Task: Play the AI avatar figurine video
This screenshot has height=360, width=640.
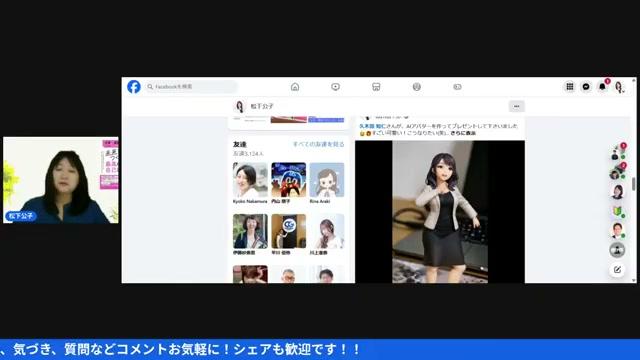Action: pos(440,212)
